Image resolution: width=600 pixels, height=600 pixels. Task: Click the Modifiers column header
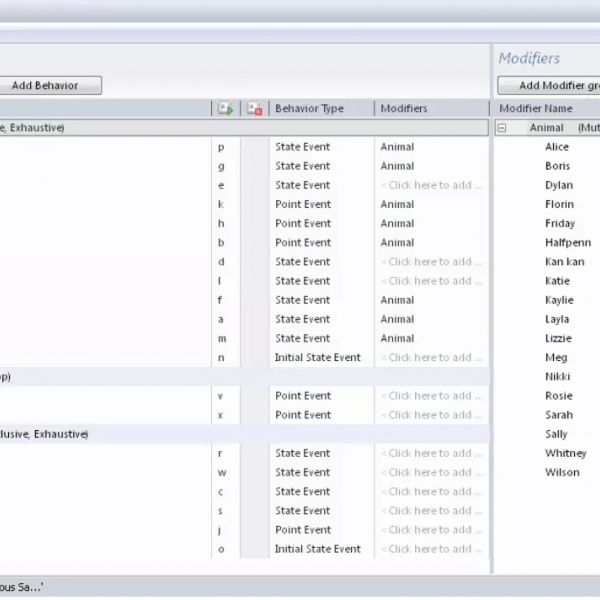[x=404, y=108]
